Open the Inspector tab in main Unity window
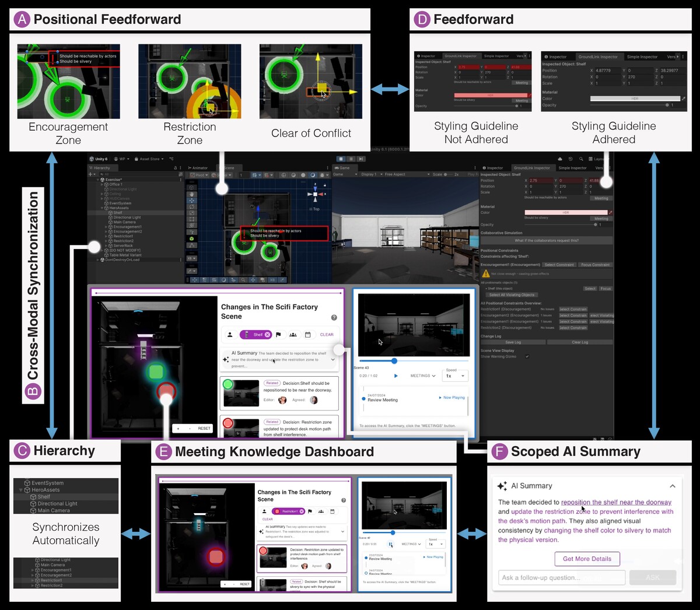This screenshot has height=610, width=700. coord(493,168)
